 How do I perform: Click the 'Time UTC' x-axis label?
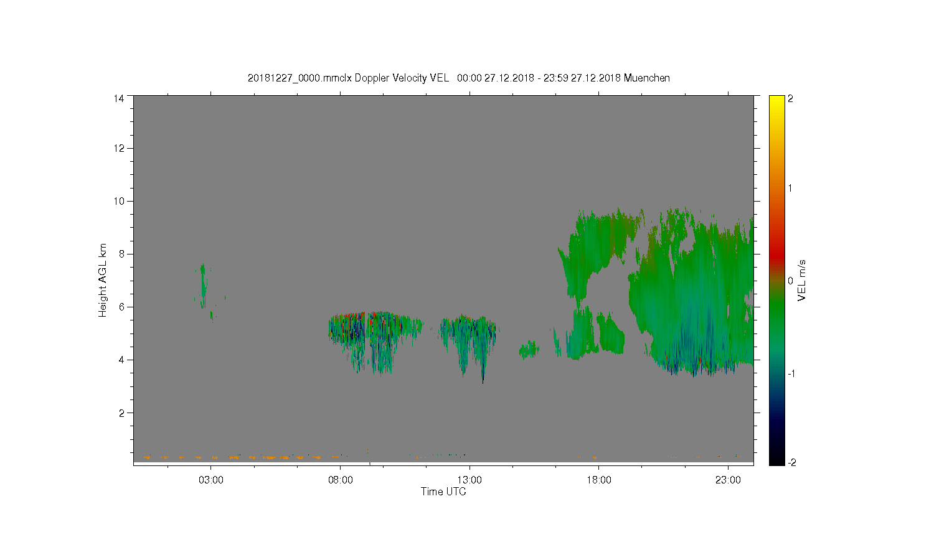(x=443, y=492)
